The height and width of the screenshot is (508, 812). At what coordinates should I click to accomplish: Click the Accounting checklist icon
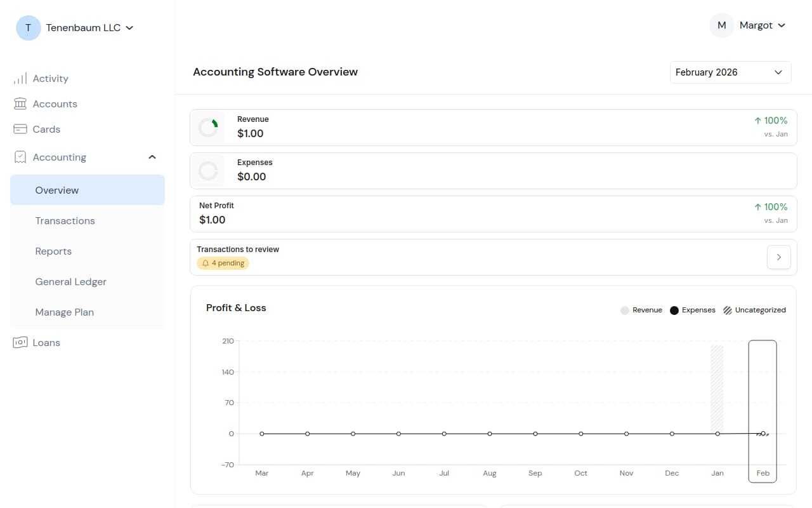[x=20, y=157]
